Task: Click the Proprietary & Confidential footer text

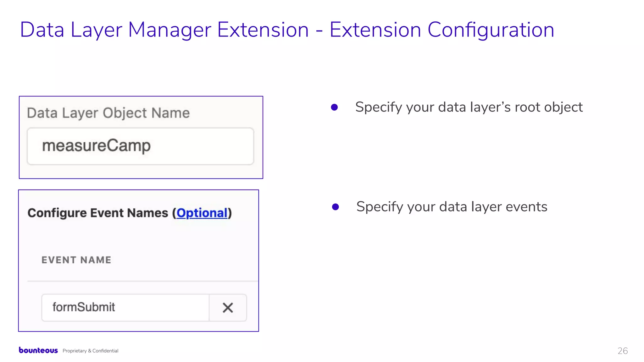Action: click(x=90, y=351)
